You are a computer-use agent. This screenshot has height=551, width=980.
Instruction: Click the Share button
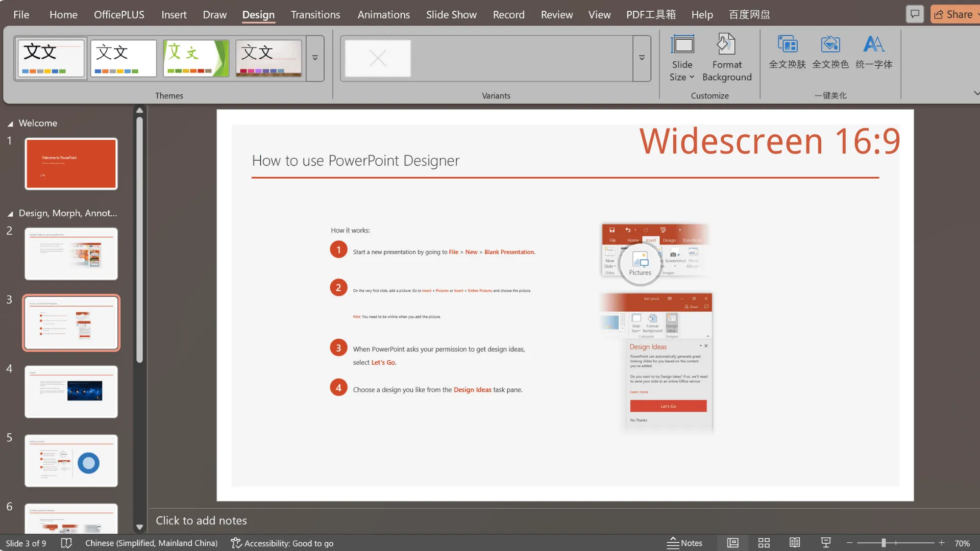coord(954,14)
